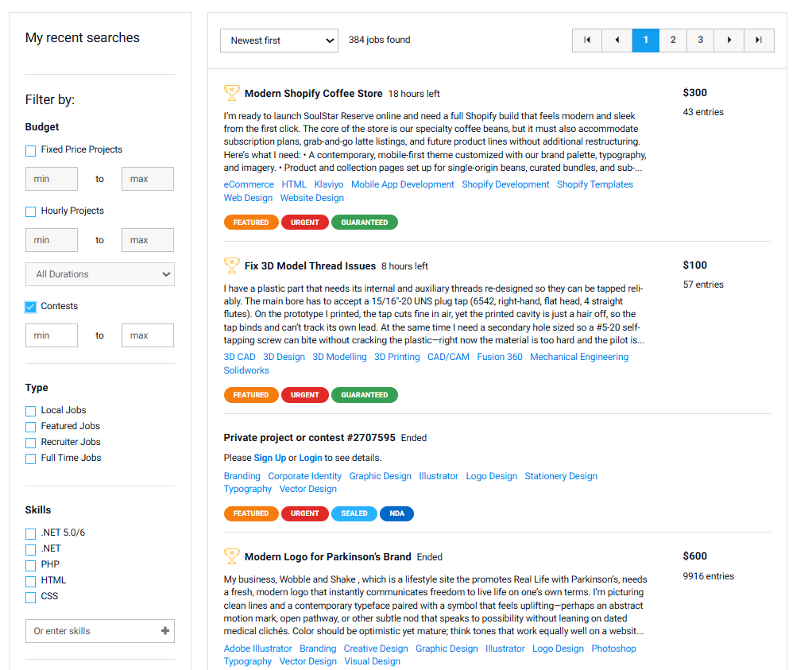Viewport: 812px width, 670px height.
Task: Check Recruiter Jobs type filter
Action: click(x=30, y=443)
